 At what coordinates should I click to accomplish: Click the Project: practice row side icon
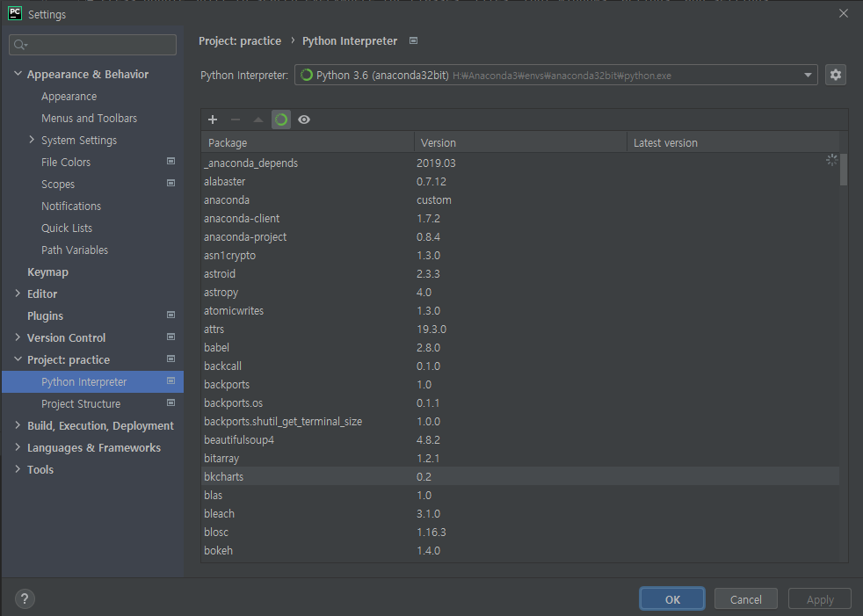coord(170,359)
